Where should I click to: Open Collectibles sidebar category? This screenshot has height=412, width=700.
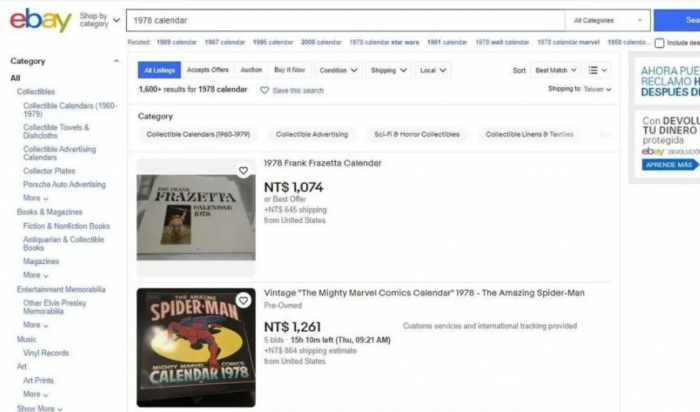(36, 92)
